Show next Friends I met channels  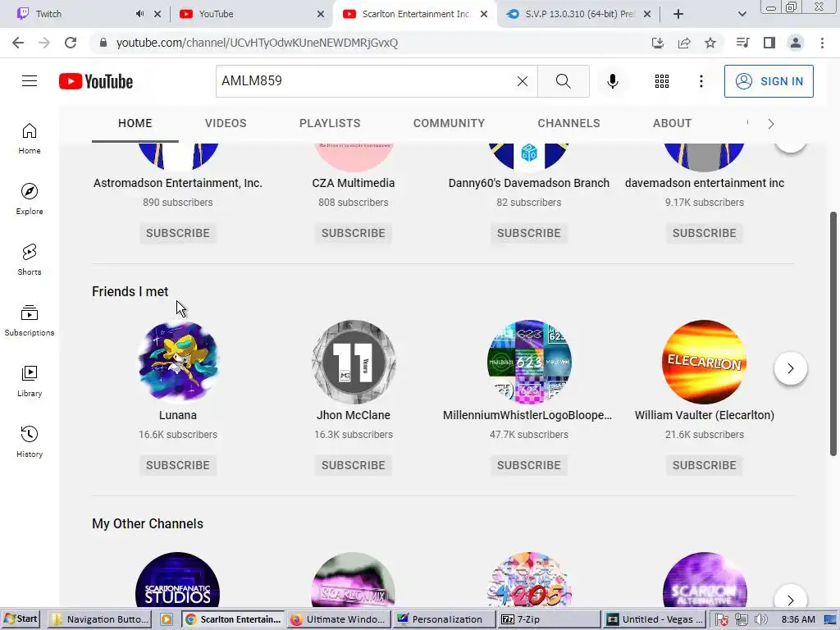pyautogui.click(x=790, y=368)
